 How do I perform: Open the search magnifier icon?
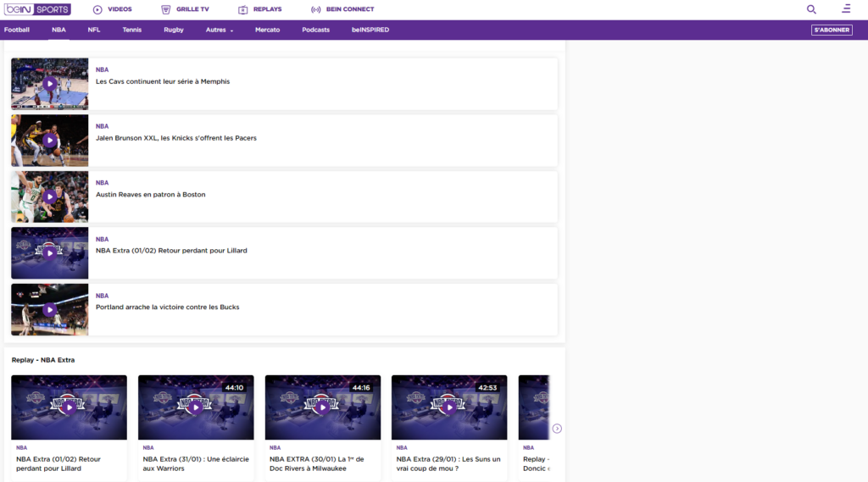coord(811,9)
